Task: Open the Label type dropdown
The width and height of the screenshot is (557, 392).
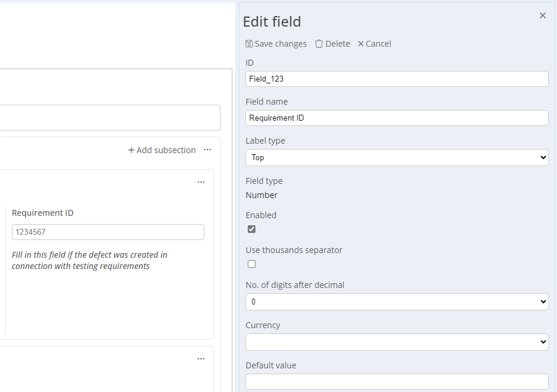Action: tap(397, 157)
